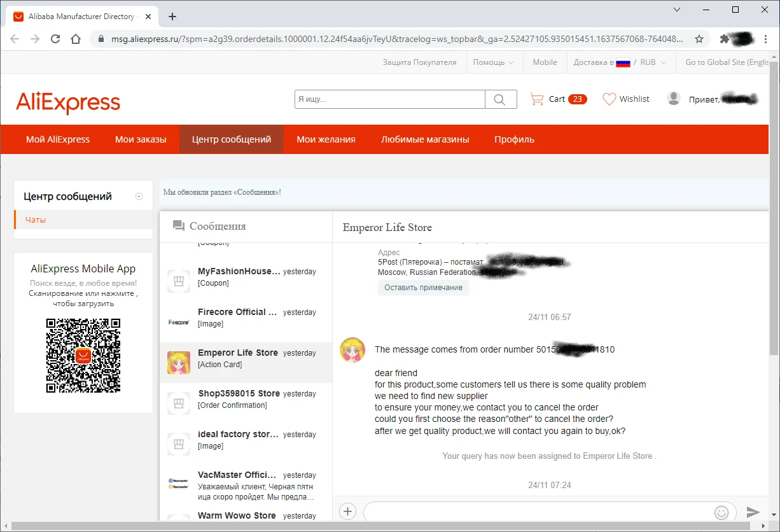Open the VacMaster Official chat conversation
The image size is (780, 532).
(246, 485)
